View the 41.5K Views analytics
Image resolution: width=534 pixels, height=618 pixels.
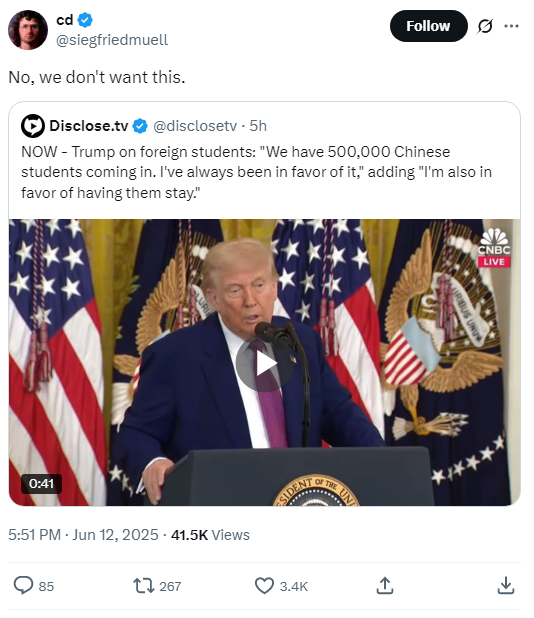click(x=210, y=535)
